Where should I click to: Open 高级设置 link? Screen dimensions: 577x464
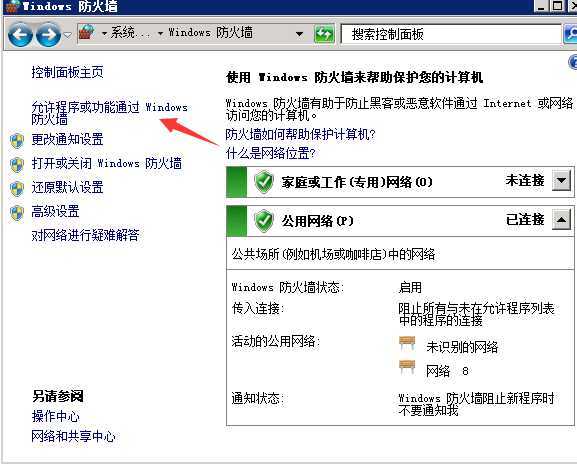coord(55,212)
